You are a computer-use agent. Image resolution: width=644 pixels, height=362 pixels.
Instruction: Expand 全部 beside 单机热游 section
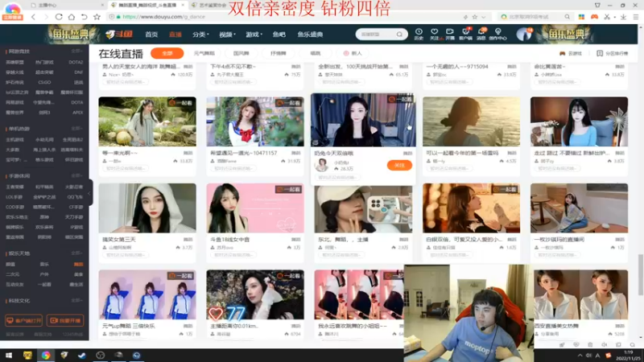coord(76,129)
